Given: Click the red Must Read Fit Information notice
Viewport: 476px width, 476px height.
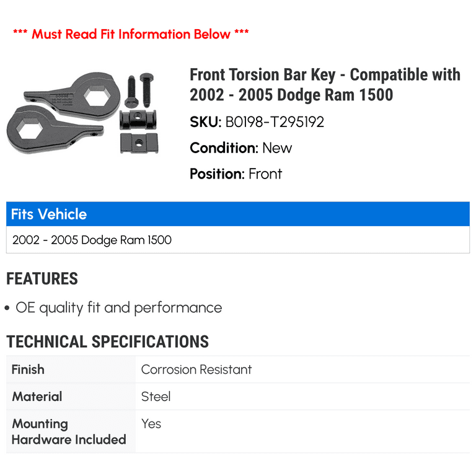Looking at the screenshot, I should 131,33.
